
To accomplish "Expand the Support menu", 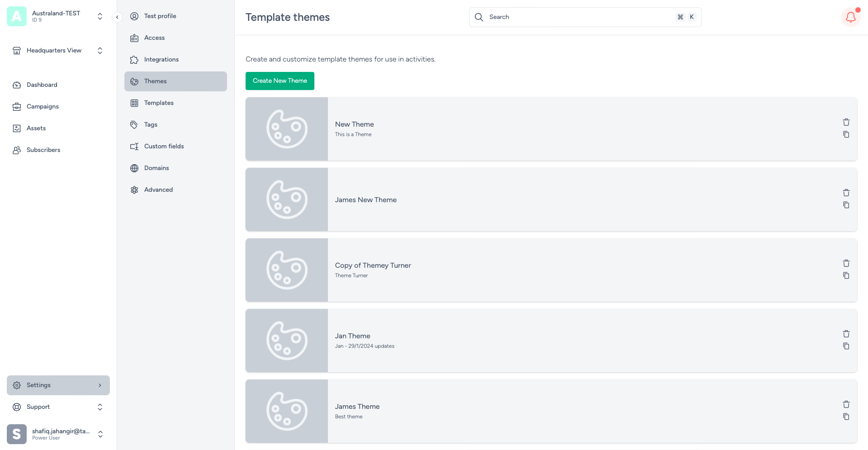I will pyautogui.click(x=100, y=407).
